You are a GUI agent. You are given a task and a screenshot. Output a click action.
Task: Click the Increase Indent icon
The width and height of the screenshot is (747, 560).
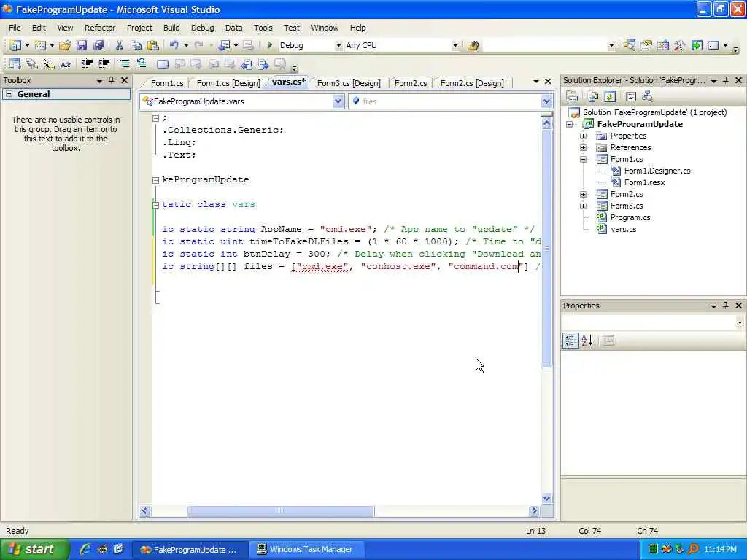click(x=104, y=64)
